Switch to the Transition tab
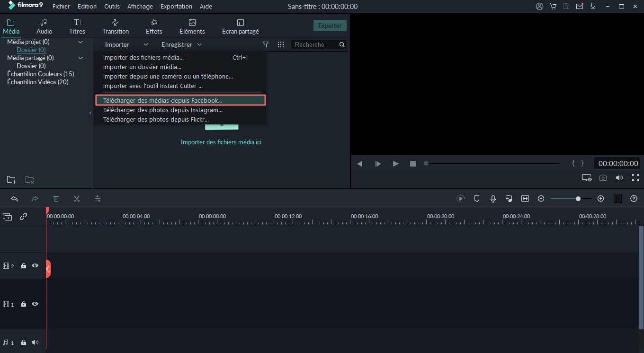Image resolution: width=644 pixels, height=353 pixels. [x=115, y=27]
